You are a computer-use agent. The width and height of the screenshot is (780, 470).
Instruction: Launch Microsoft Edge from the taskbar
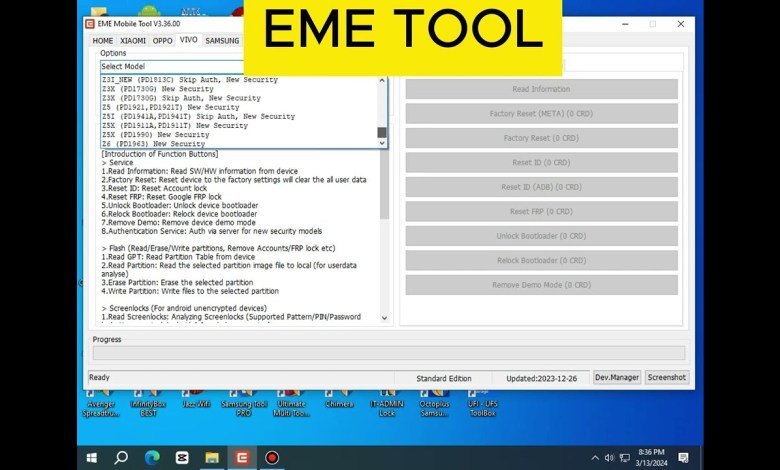pos(152,458)
